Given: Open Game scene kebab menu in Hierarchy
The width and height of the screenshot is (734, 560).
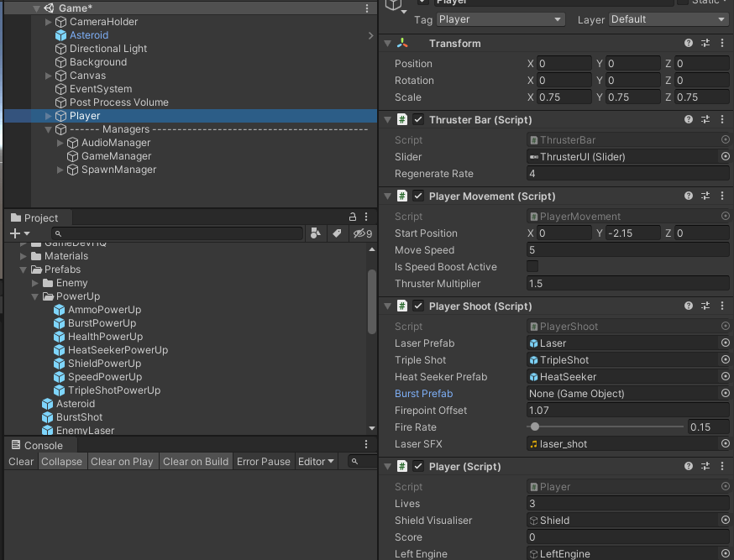Looking at the screenshot, I should pyautogui.click(x=366, y=8).
